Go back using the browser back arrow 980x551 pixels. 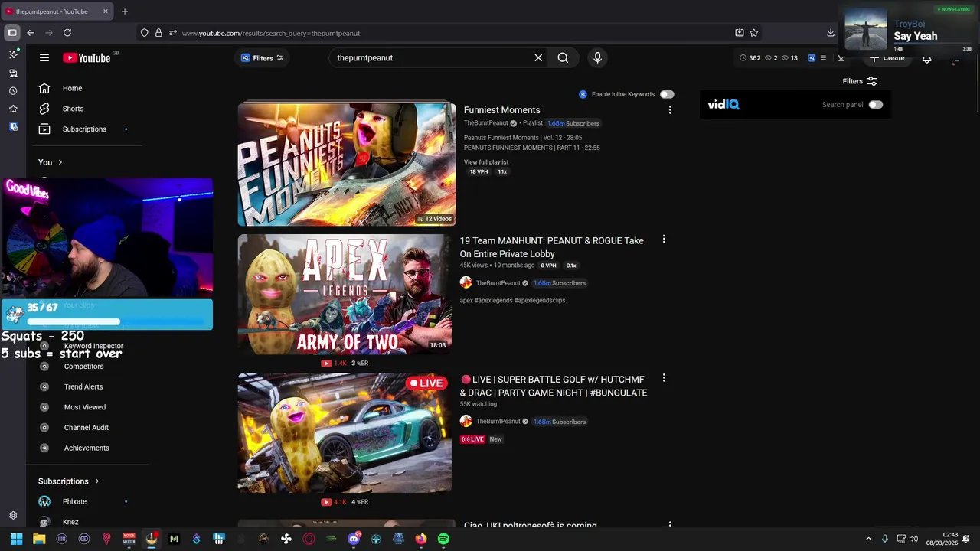point(31,33)
